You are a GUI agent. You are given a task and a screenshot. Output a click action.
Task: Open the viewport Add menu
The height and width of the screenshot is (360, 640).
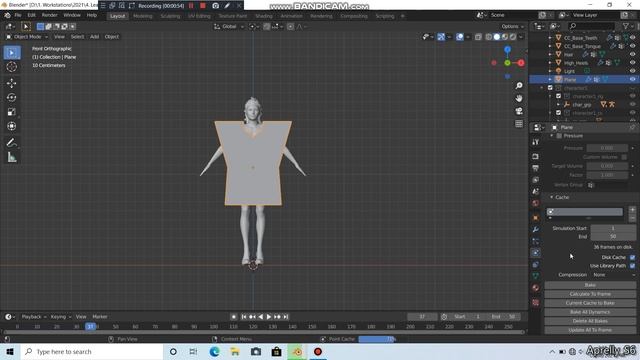coord(94,37)
